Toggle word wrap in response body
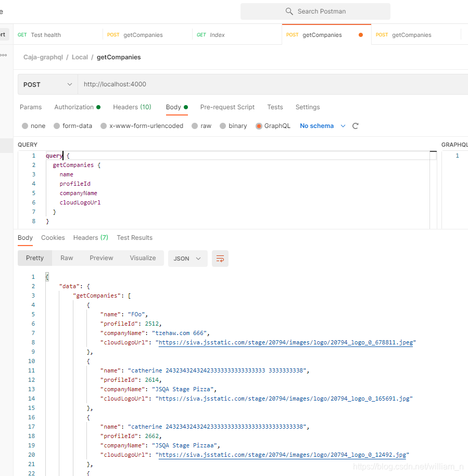 pyautogui.click(x=220, y=259)
